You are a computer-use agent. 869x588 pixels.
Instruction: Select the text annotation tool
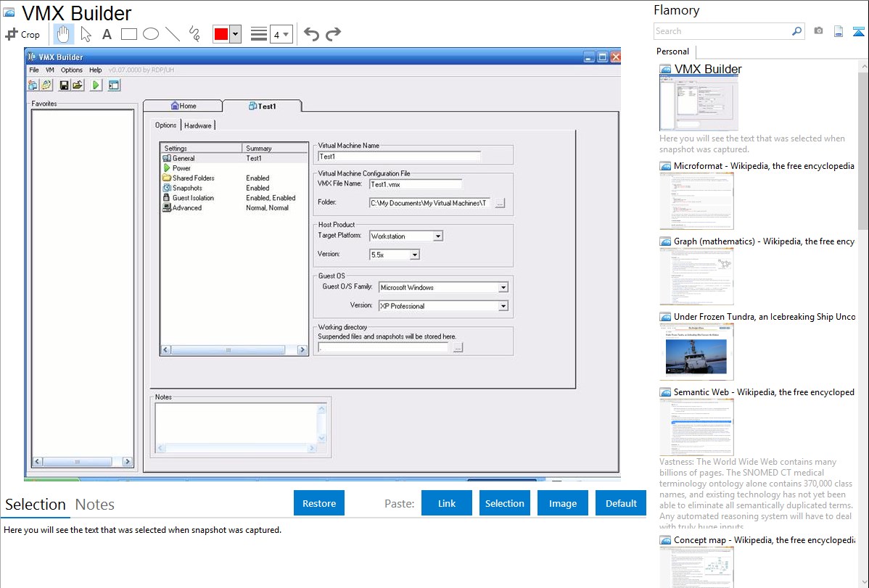(x=107, y=34)
